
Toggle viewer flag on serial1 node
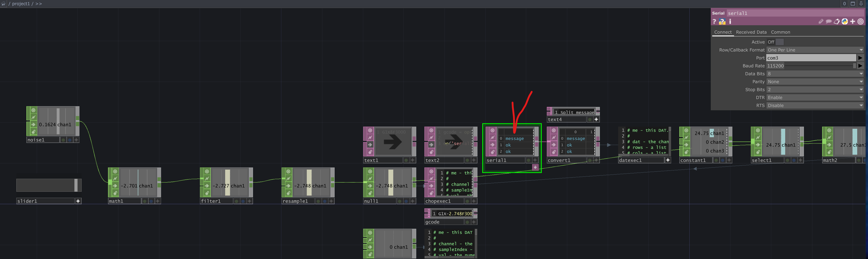pos(492,130)
